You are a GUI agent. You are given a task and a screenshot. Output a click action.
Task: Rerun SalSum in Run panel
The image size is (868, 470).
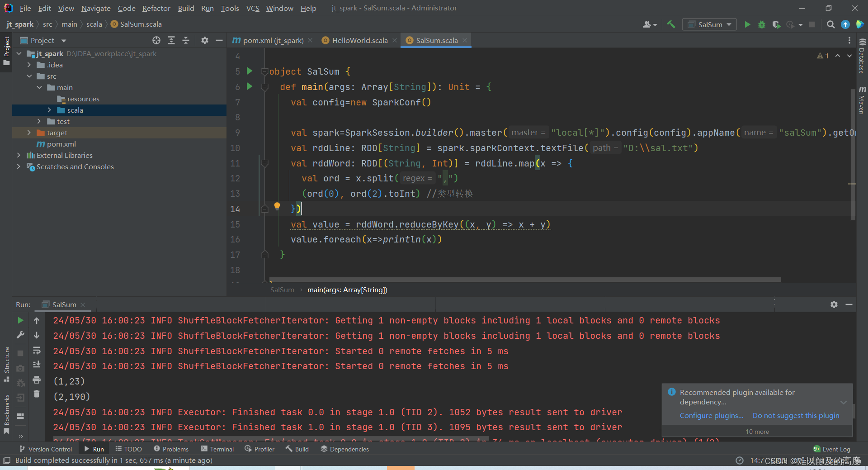tap(20, 320)
